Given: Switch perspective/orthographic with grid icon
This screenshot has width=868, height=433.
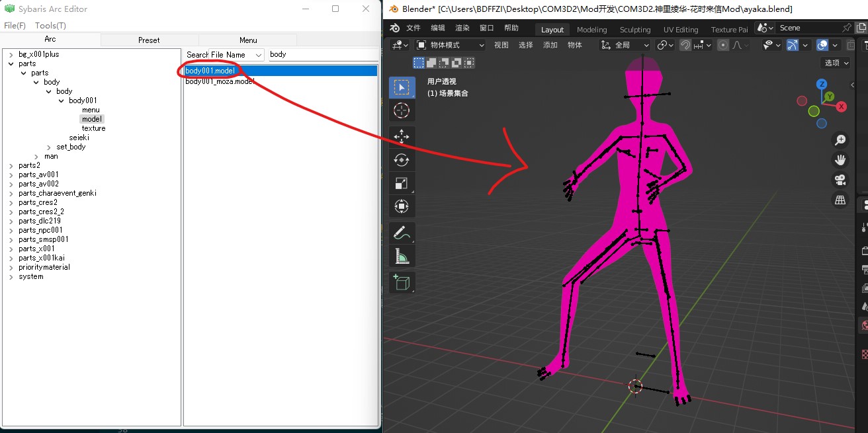Looking at the screenshot, I should coord(840,200).
